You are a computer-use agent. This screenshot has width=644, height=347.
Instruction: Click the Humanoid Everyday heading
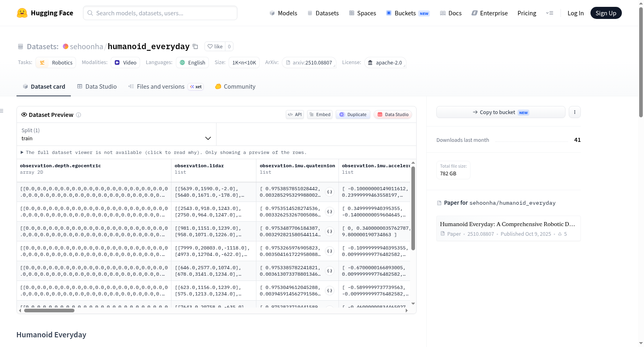(x=52, y=335)
